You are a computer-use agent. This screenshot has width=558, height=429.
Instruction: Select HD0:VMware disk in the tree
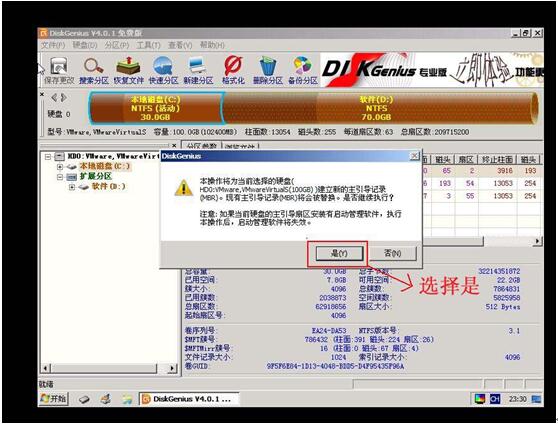[x=113, y=156]
